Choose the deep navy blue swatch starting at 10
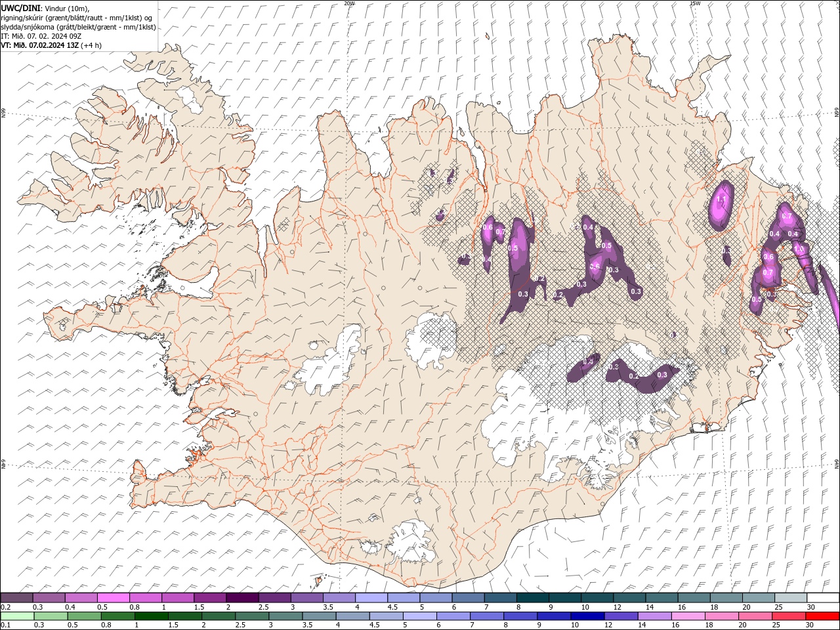 [x=587, y=616]
